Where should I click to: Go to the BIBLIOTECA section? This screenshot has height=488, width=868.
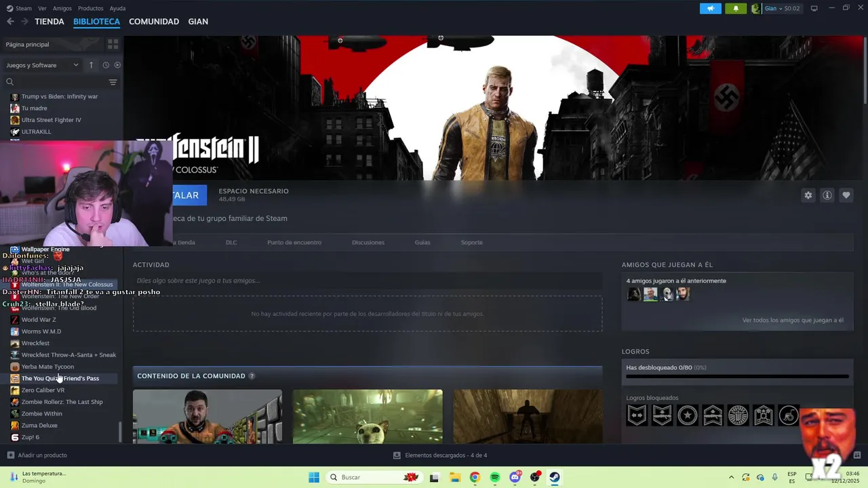coord(96,22)
